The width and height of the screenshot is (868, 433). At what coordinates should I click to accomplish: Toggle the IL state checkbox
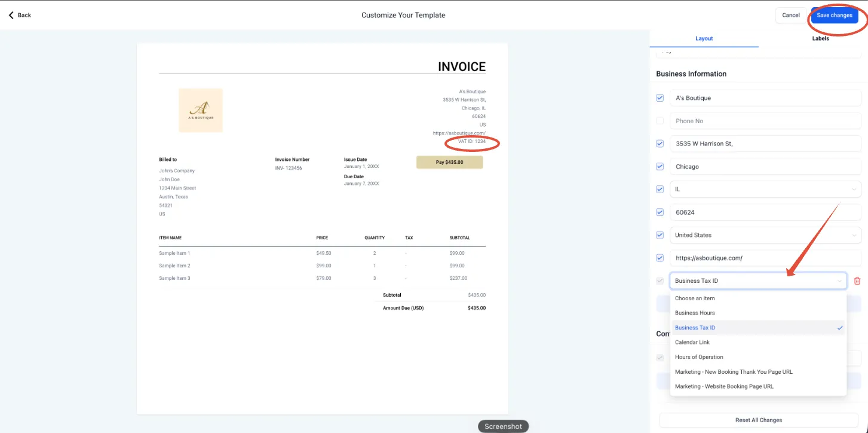point(660,189)
